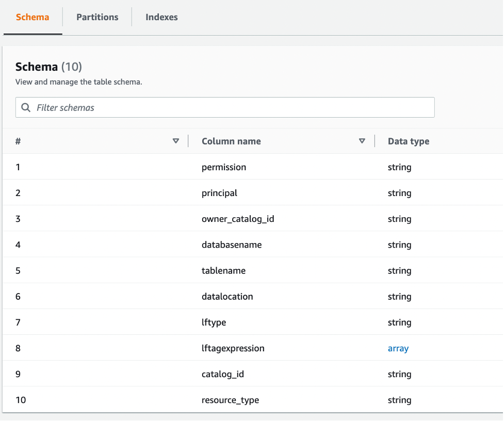The height and width of the screenshot is (421, 504).
Task: Select the catalog_id row
Action: point(223,374)
